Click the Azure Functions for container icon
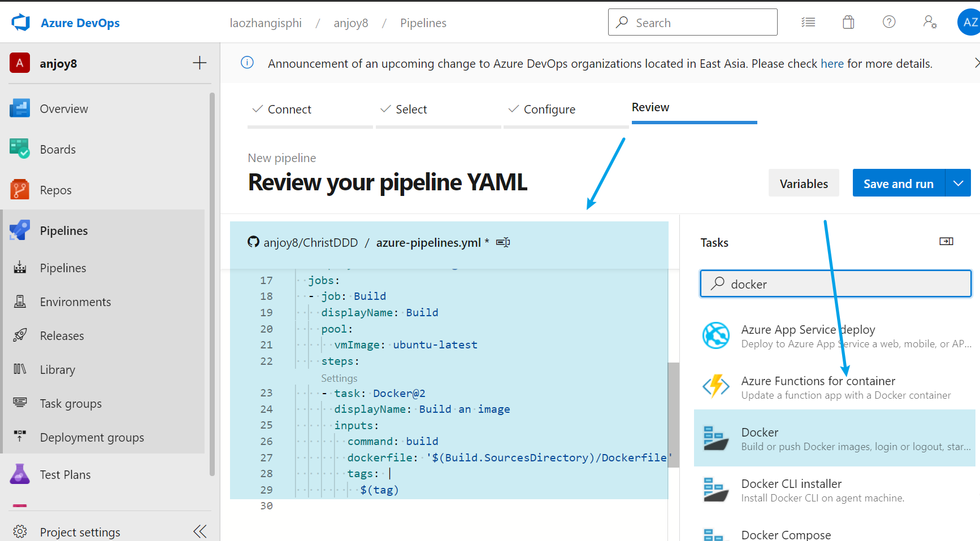Screen dimensions: 980x541 coord(716,387)
